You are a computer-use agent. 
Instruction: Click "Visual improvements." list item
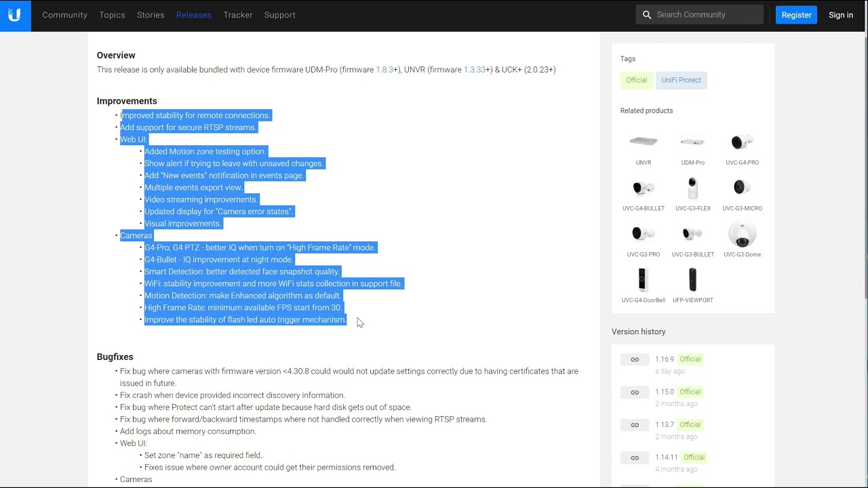pyautogui.click(x=182, y=224)
